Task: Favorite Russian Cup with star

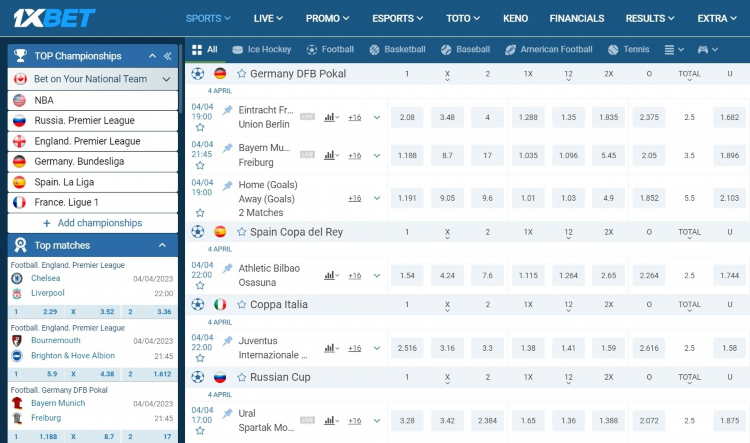Action: click(x=242, y=377)
